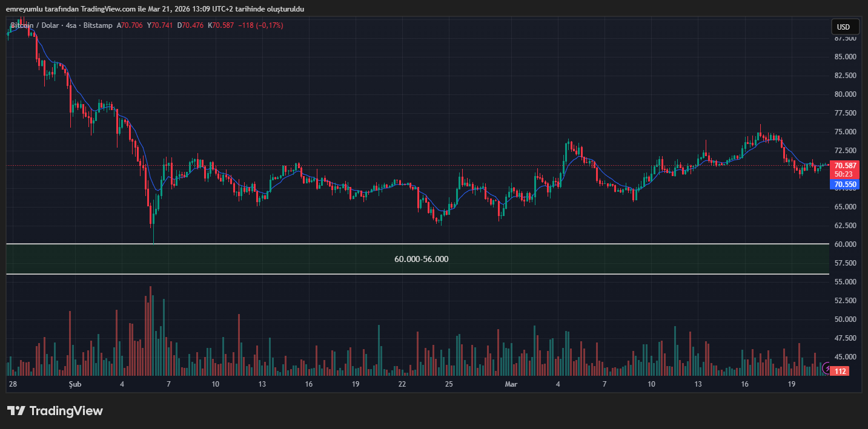
Task: Click the K70.587 closing value in legend
Action: pyautogui.click(x=221, y=25)
